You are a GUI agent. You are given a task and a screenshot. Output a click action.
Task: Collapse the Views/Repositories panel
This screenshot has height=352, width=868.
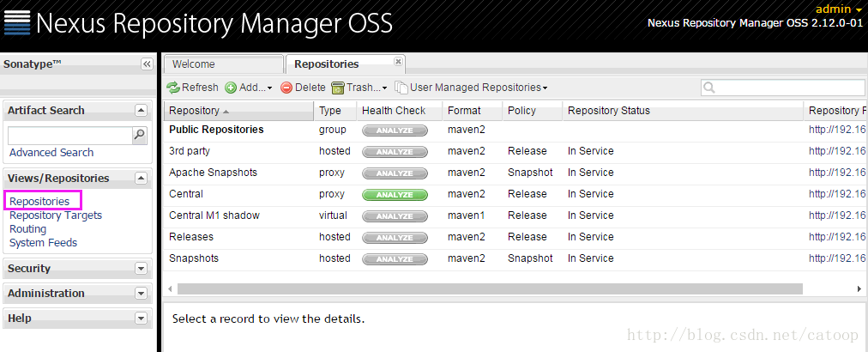142,179
